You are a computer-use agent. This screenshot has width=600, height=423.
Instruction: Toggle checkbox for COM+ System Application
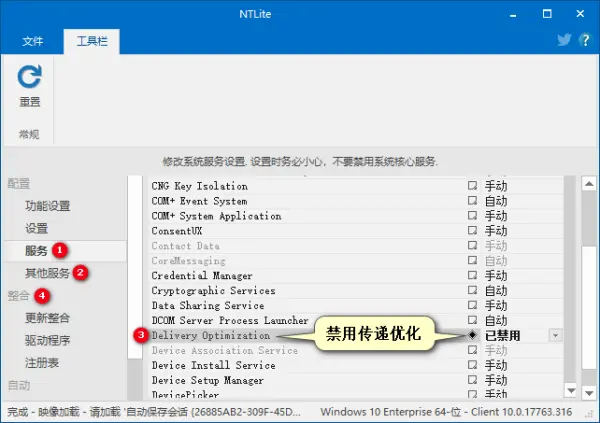(x=473, y=216)
